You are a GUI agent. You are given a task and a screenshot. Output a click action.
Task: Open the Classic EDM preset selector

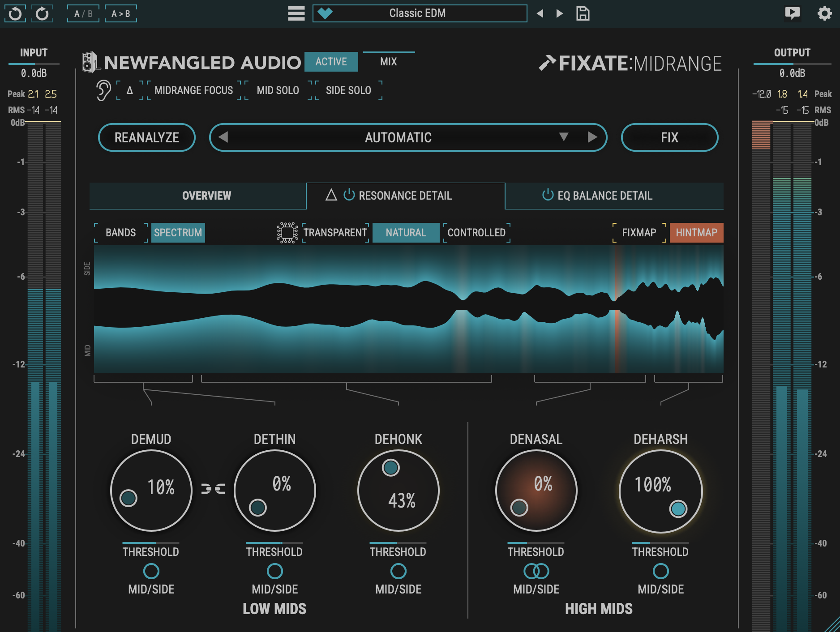[x=420, y=13]
